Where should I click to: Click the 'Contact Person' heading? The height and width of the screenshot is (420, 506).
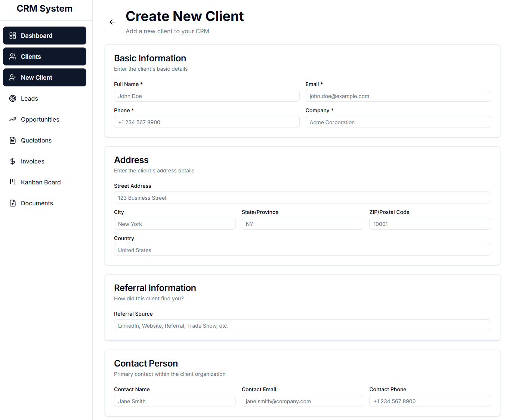[146, 364]
